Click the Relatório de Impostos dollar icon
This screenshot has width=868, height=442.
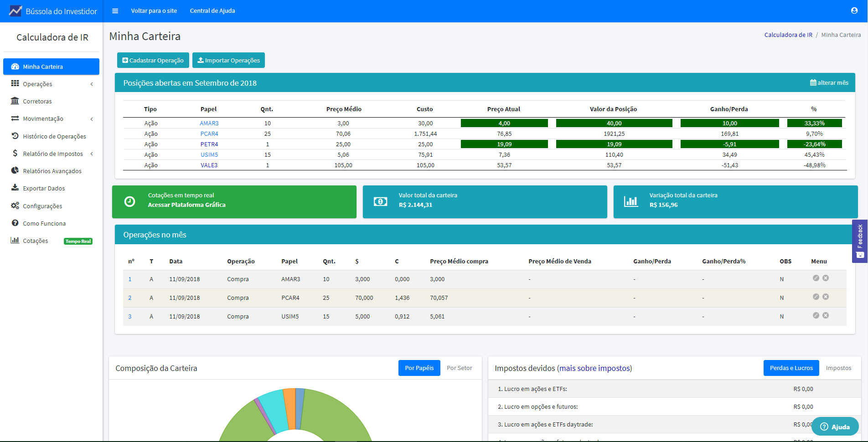click(x=15, y=153)
